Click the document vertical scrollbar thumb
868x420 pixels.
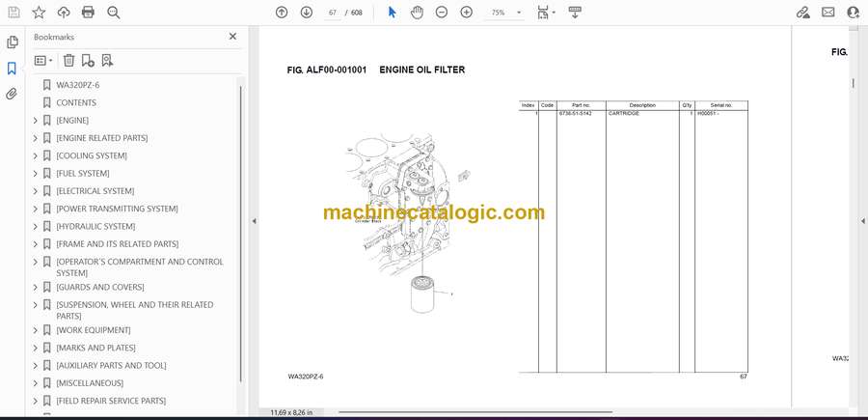(x=854, y=83)
